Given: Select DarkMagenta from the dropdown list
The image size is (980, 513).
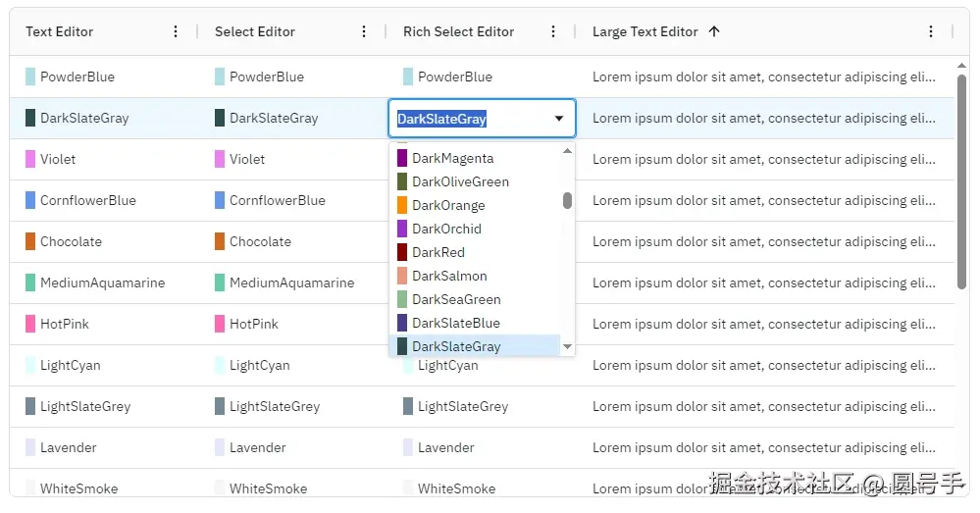Looking at the screenshot, I should pos(452,158).
